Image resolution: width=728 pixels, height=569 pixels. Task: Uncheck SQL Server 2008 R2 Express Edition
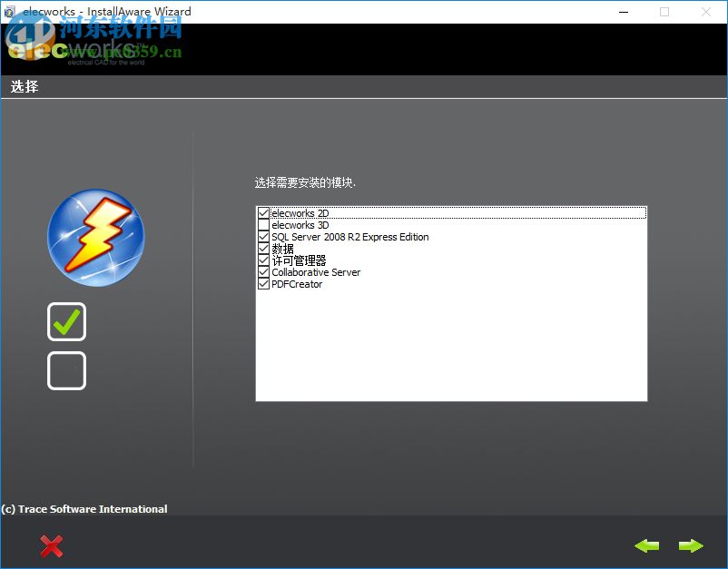click(263, 237)
